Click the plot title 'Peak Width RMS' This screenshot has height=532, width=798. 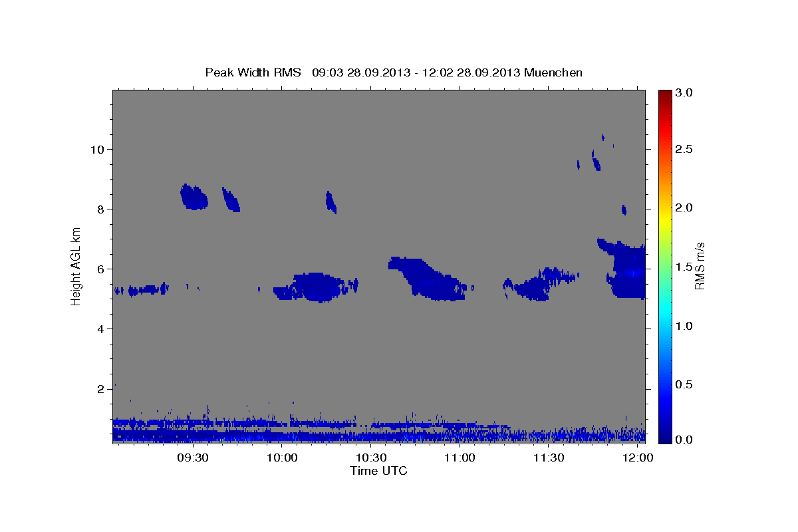pyautogui.click(x=253, y=72)
